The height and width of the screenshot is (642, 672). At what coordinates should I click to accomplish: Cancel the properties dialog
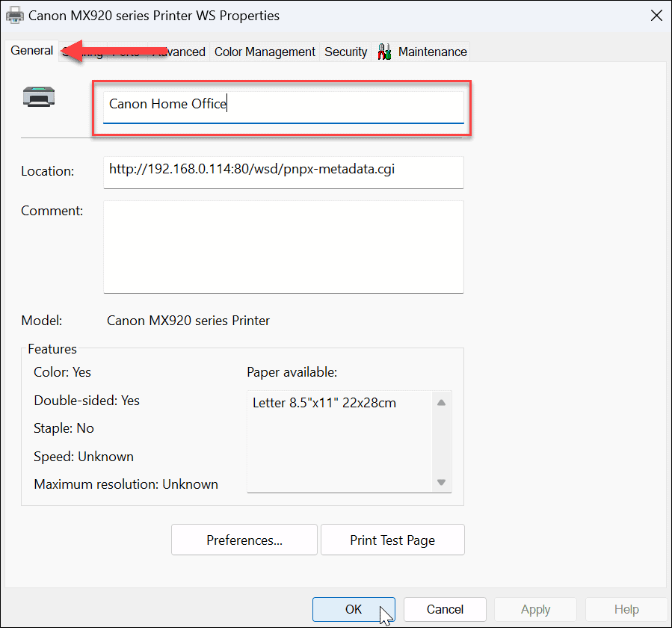pos(445,609)
